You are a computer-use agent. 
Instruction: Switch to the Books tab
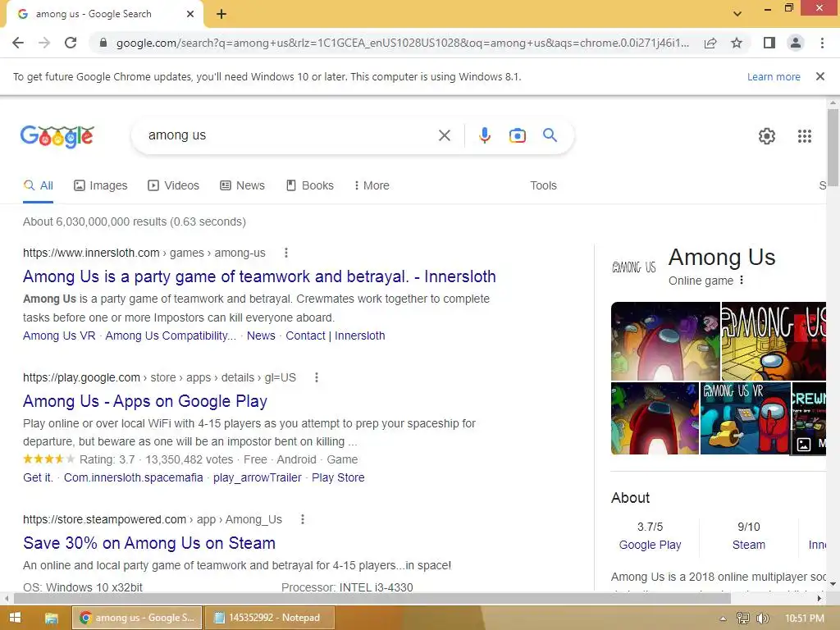(309, 185)
